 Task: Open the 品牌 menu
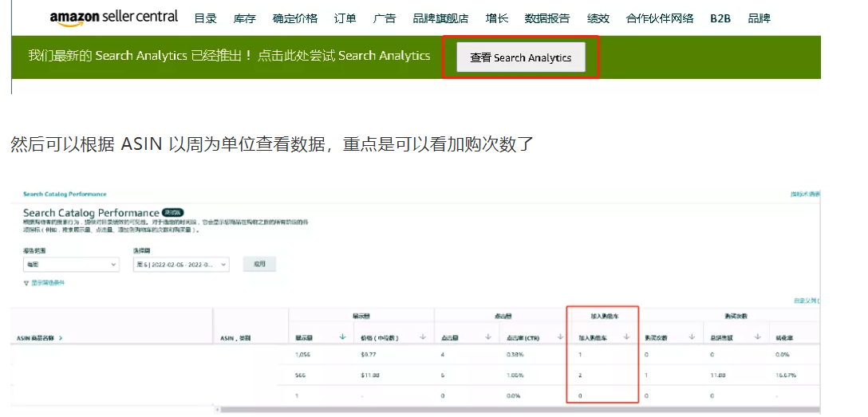click(759, 18)
